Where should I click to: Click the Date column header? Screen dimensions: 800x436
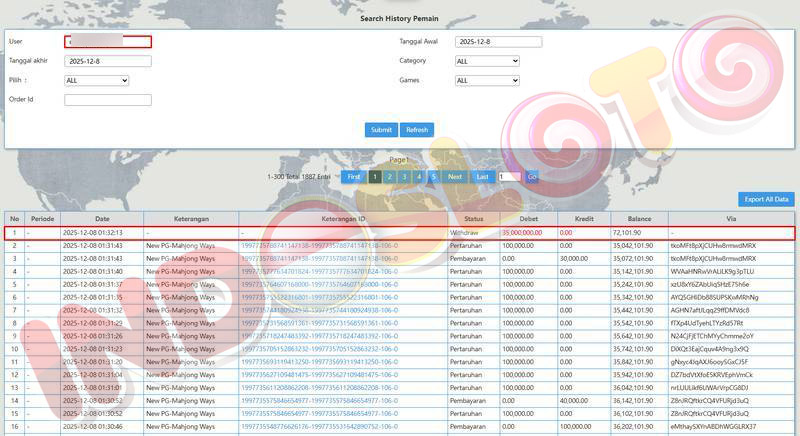(x=102, y=218)
